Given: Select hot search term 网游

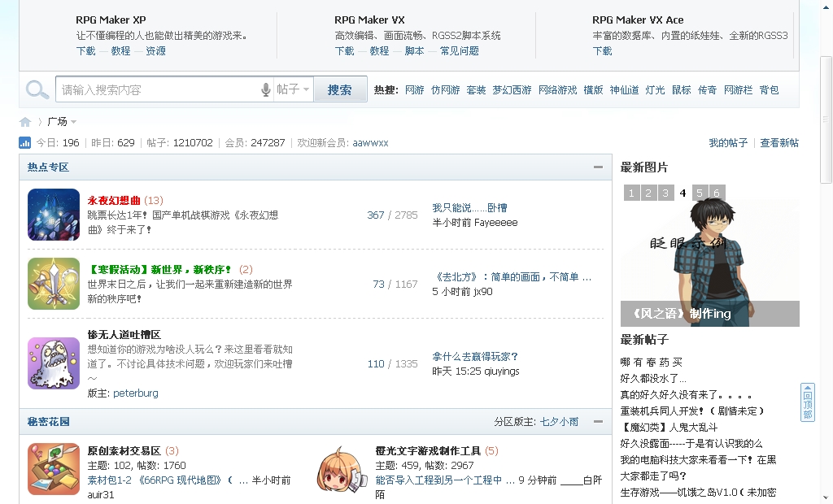Looking at the screenshot, I should (414, 89).
